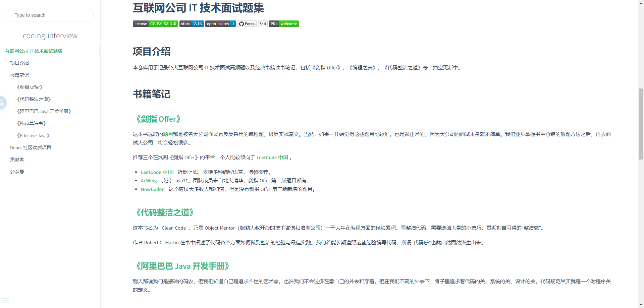Click inside the search field

50,15
